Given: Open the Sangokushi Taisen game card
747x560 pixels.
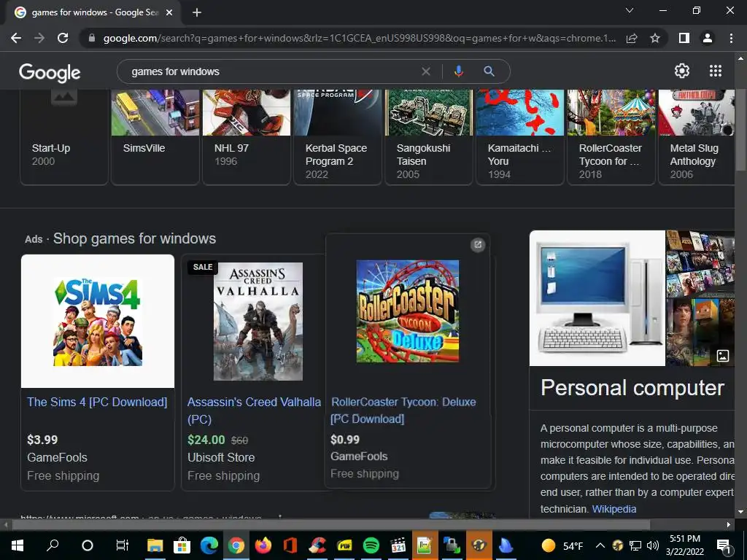Looking at the screenshot, I should [429, 137].
